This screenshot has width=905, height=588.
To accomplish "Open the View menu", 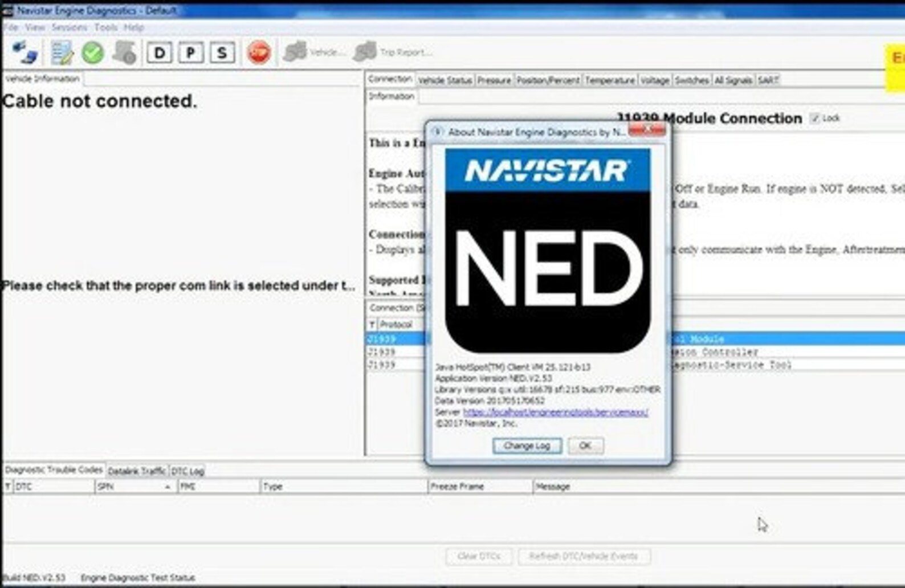I will click(35, 27).
